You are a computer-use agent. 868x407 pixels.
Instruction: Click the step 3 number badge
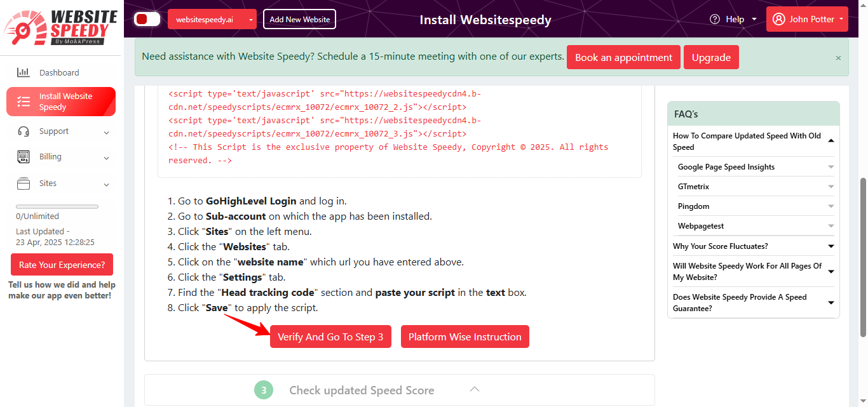pyautogui.click(x=264, y=390)
